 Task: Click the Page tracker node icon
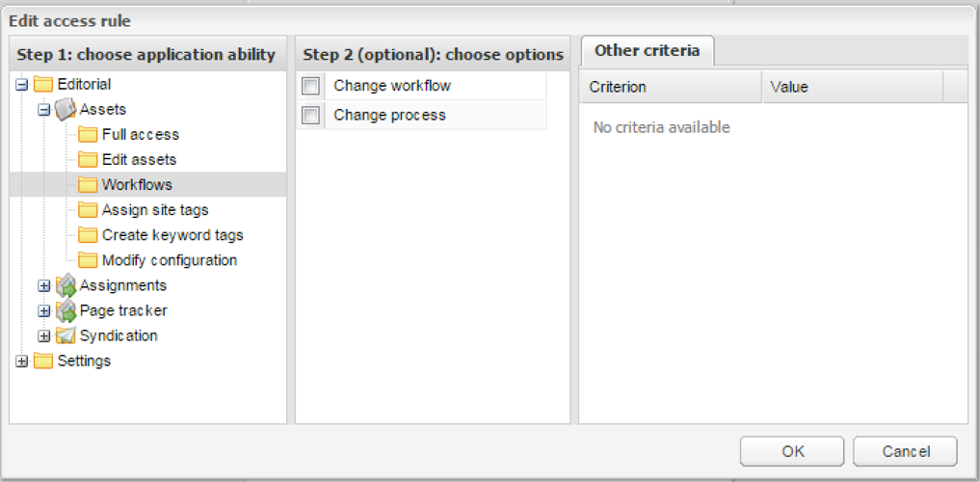[x=66, y=310]
